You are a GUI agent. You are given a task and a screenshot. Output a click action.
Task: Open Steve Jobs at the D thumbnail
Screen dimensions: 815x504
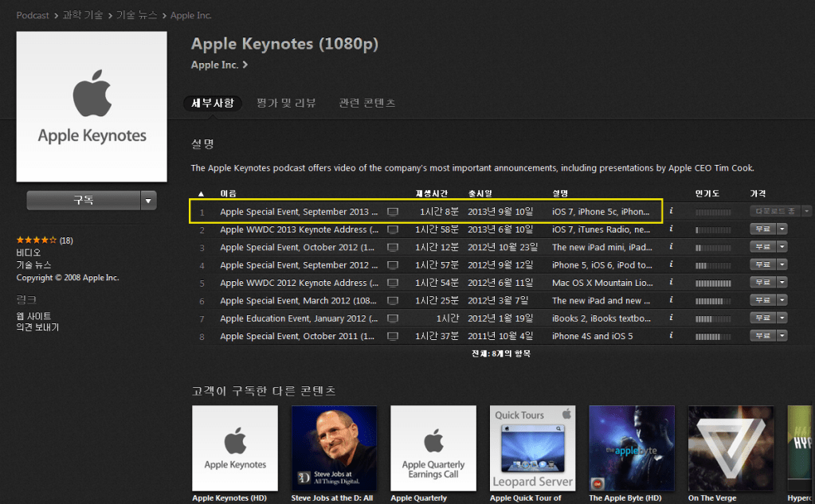335,448
